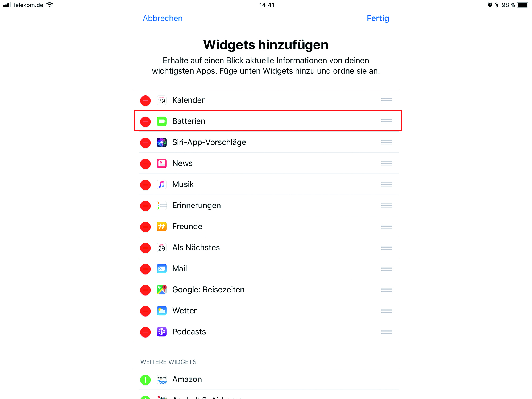Screen dimensions: 532x399
Task: Tap the Musik note icon
Action: [x=161, y=184]
